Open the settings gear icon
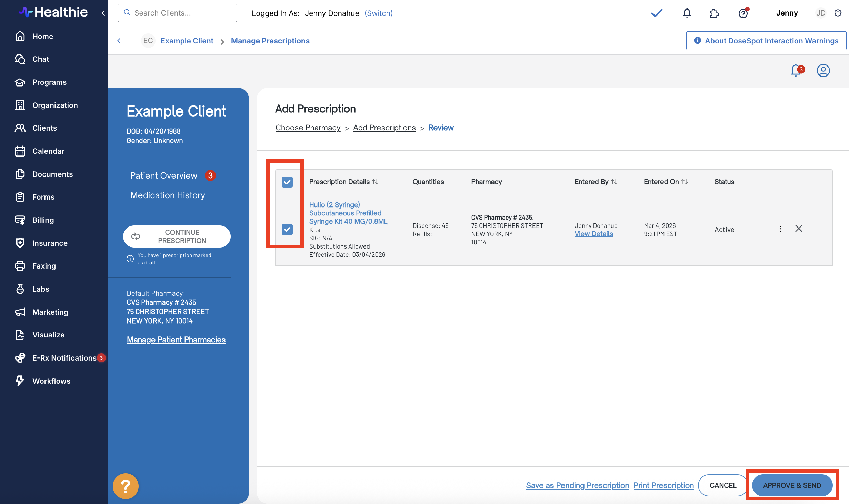 tap(838, 13)
